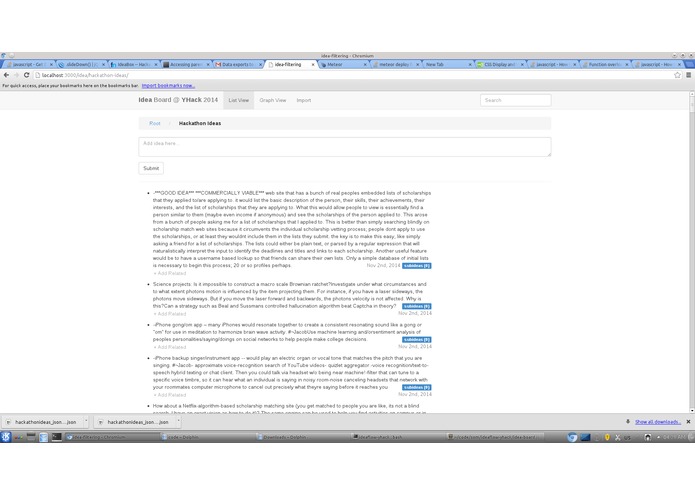Viewport: 695px width, 494px height.
Task: Switch to the CSS Display browser tab
Action: (499, 65)
